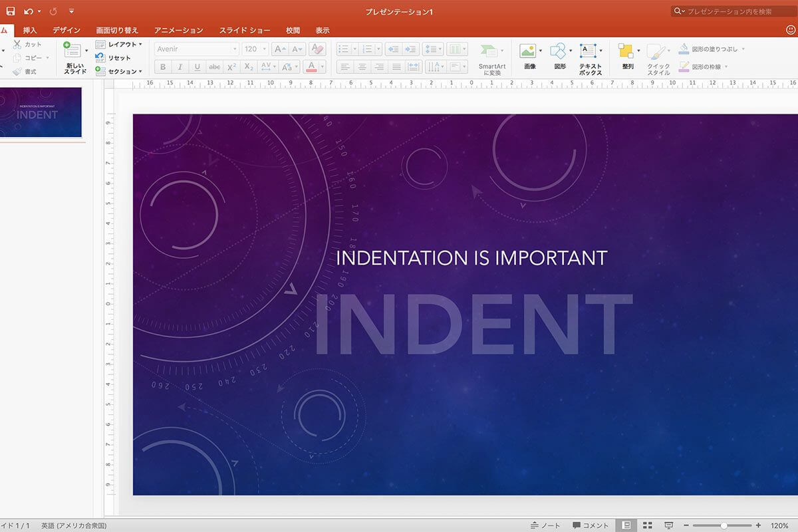Screen dimensions: 798x532
Task: Click the 図形の塗りつぶし fill color button
Action: tap(708, 49)
